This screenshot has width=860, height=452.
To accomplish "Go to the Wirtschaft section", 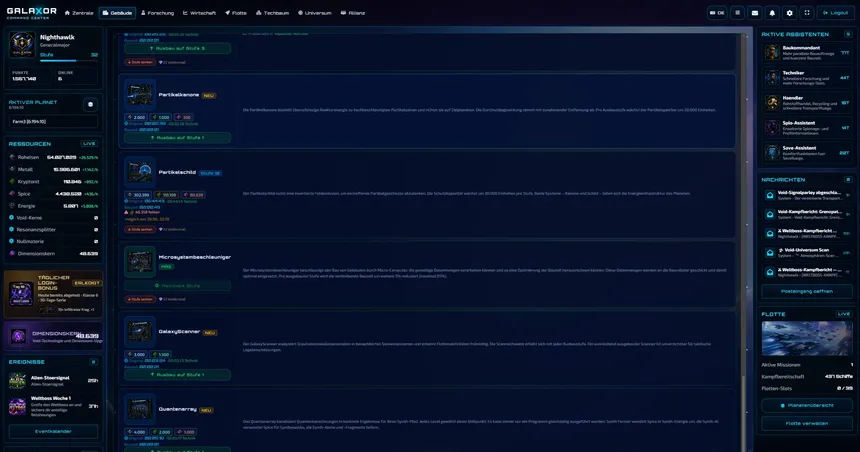I will tap(199, 13).
